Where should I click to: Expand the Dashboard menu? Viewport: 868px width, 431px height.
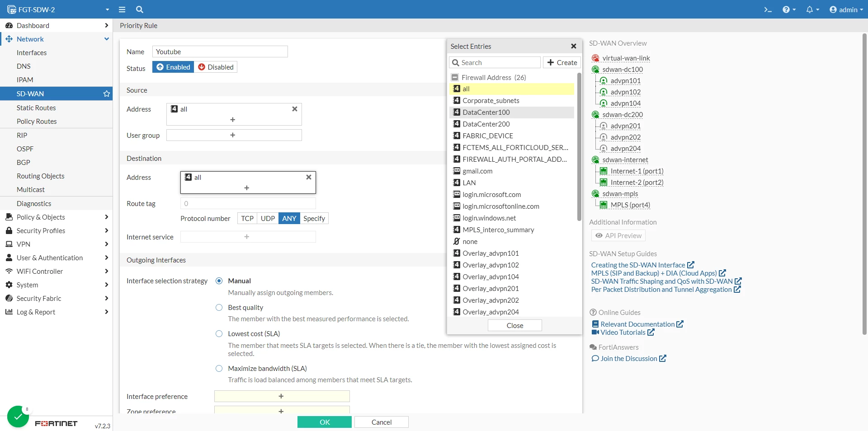coord(57,25)
